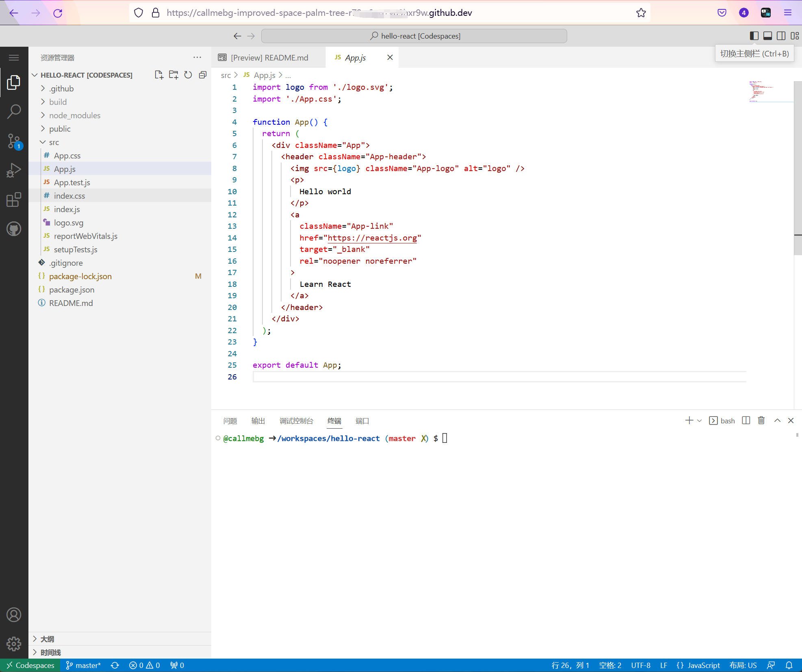
Task: Synchronize changes via status bar icon
Action: 115,665
